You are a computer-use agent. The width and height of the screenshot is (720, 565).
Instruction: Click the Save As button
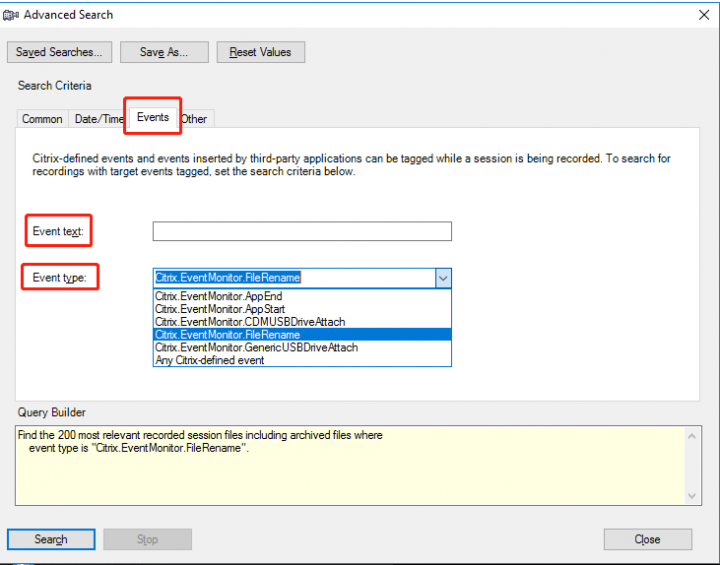tap(164, 52)
